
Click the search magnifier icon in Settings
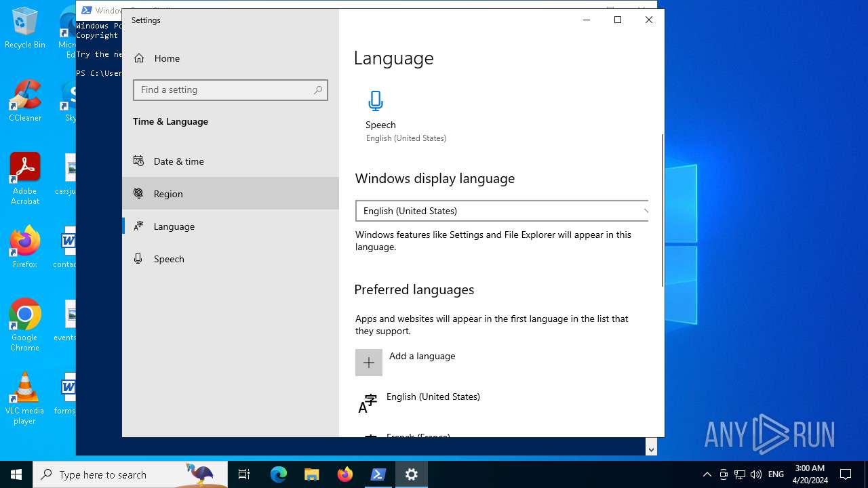click(x=317, y=90)
